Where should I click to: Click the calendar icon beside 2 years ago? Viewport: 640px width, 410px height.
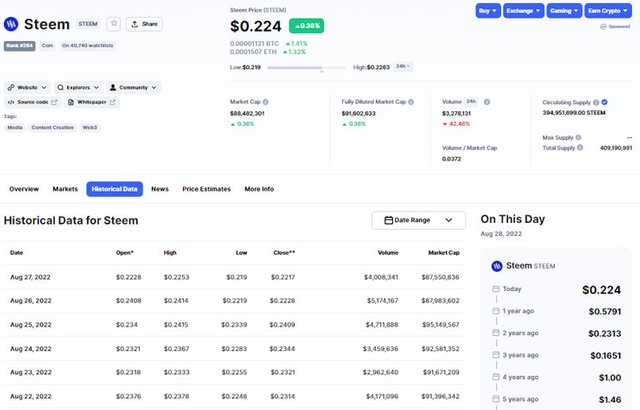tap(496, 333)
